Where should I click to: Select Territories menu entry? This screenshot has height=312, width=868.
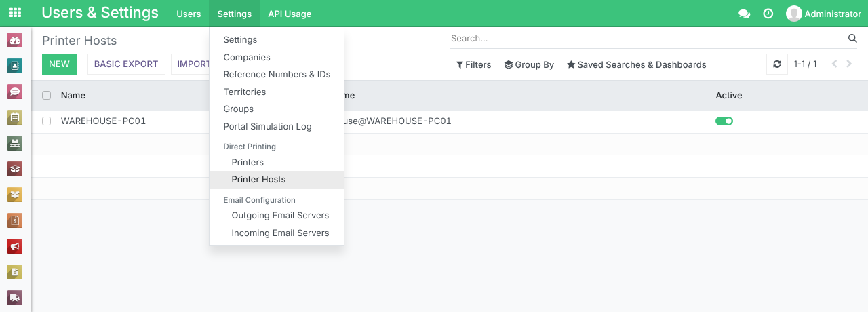pyautogui.click(x=277, y=92)
